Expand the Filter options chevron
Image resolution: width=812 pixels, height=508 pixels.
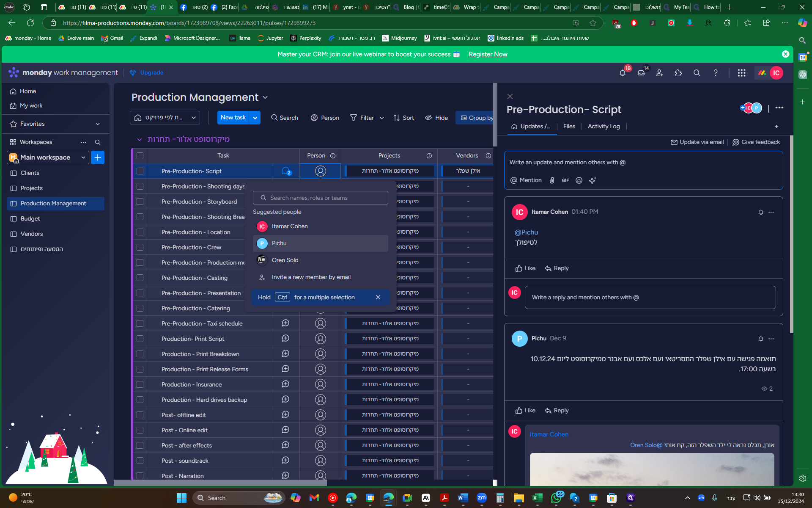(381, 118)
